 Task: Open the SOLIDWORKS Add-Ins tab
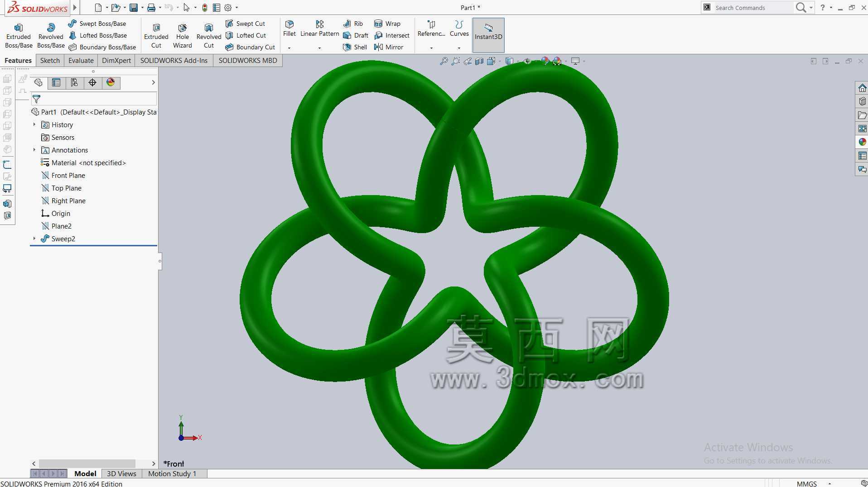pyautogui.click(x=174, y=61)
